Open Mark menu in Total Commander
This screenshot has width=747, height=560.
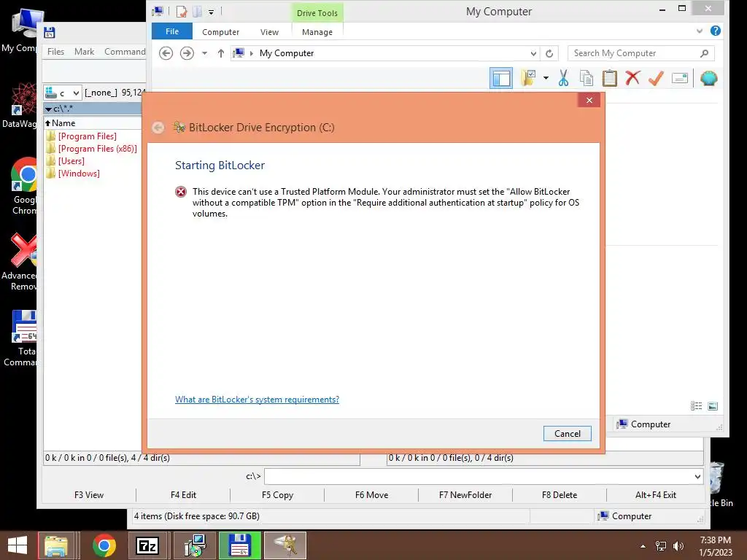pos(85,52)
